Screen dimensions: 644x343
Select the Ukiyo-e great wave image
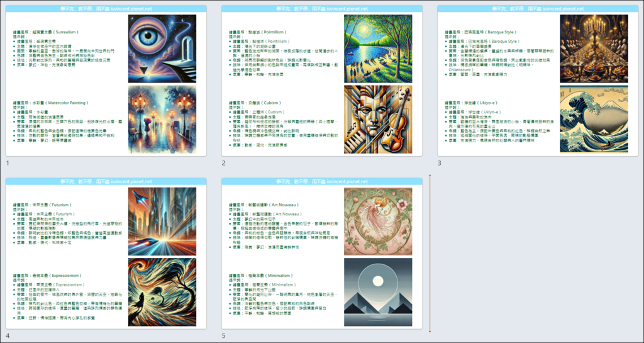[594, 119]
